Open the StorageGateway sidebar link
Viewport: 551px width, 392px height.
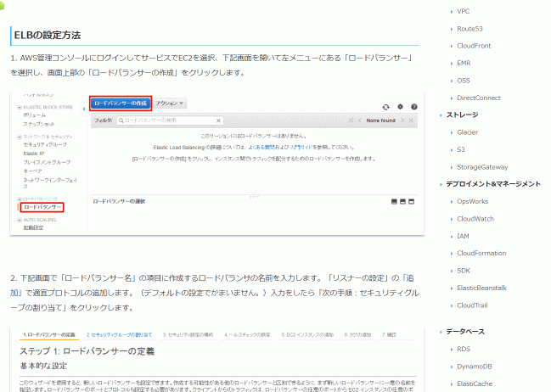[482, 167]
